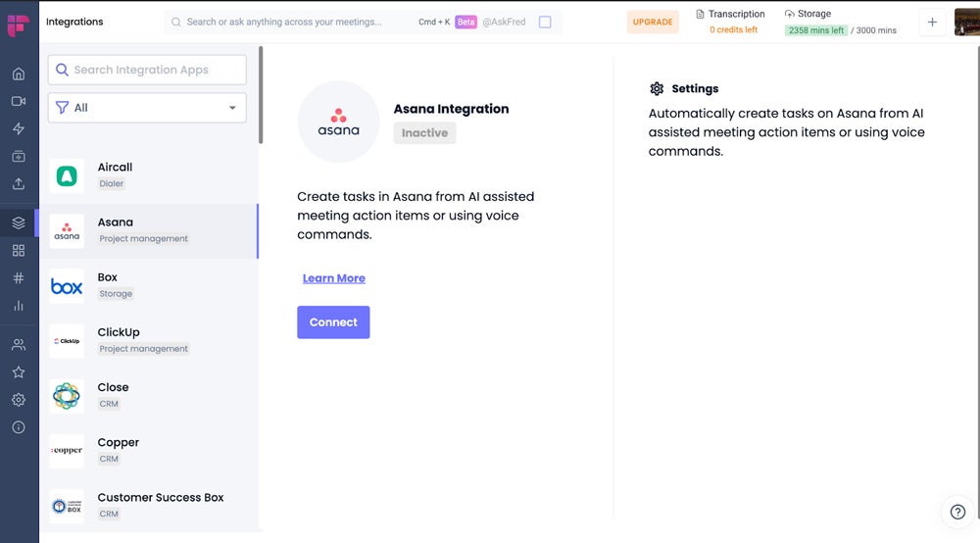Click the user profile avatar
The height and width of the screenshot is (543, 980).
point(967,22)
